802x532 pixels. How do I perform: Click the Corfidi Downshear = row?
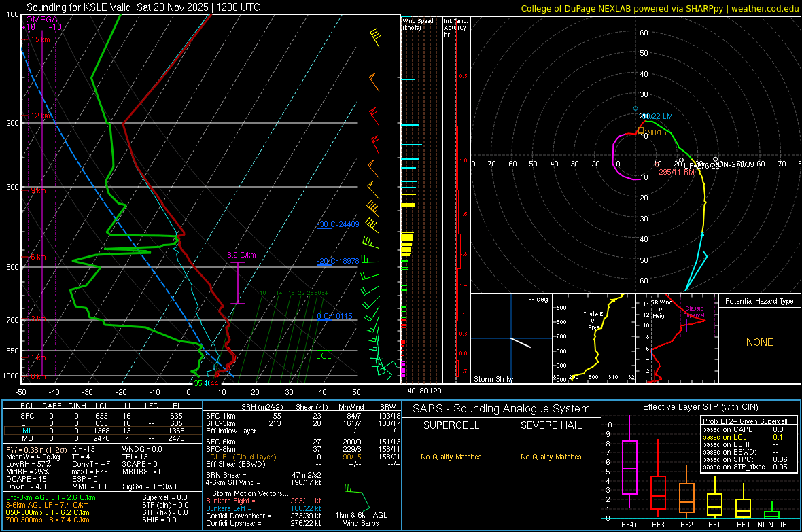[x=264, y=516]
